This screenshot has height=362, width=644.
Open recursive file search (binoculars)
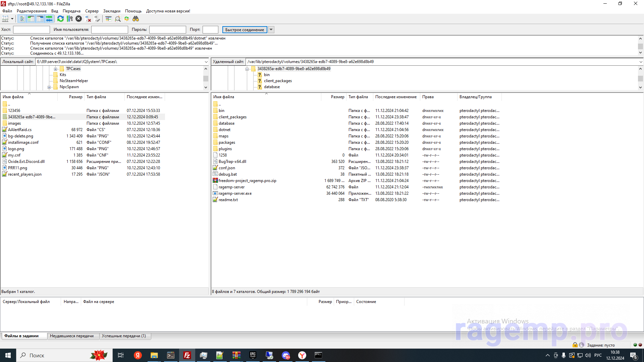click(x=136, y=19)
